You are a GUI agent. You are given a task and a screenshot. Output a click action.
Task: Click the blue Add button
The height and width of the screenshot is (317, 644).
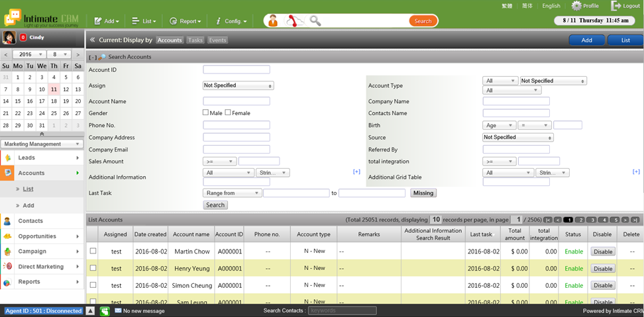point(586,40)
